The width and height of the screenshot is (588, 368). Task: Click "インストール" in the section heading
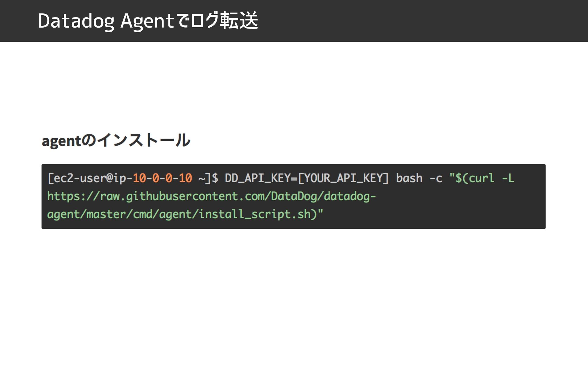pos(144,140)
